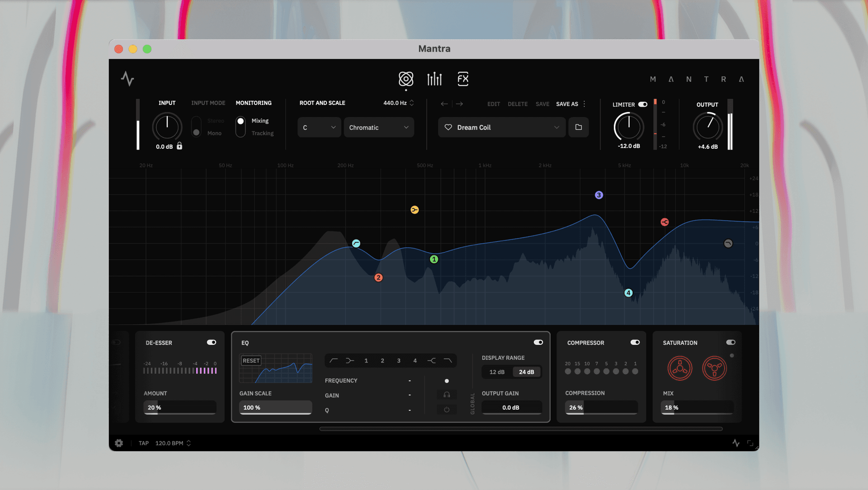Select the high-pass filter shape in EQ
This screenshot has height=490, width=868.
(x=334, y=360)
